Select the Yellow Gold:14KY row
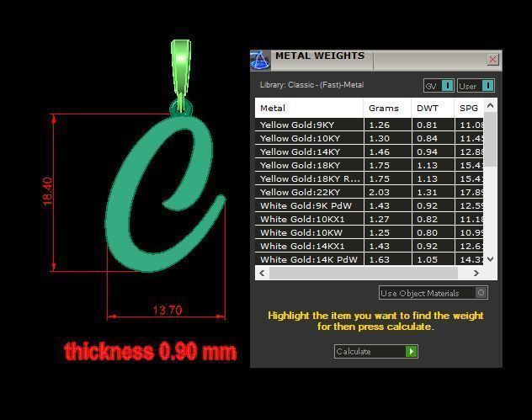 370,152
